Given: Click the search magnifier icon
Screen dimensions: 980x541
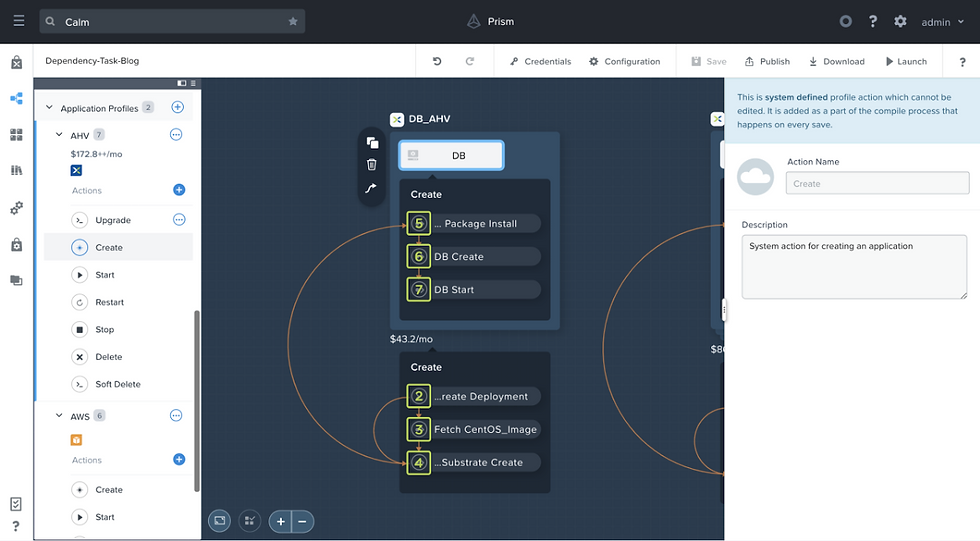Looking at the screenshot, I should (50, 21).
